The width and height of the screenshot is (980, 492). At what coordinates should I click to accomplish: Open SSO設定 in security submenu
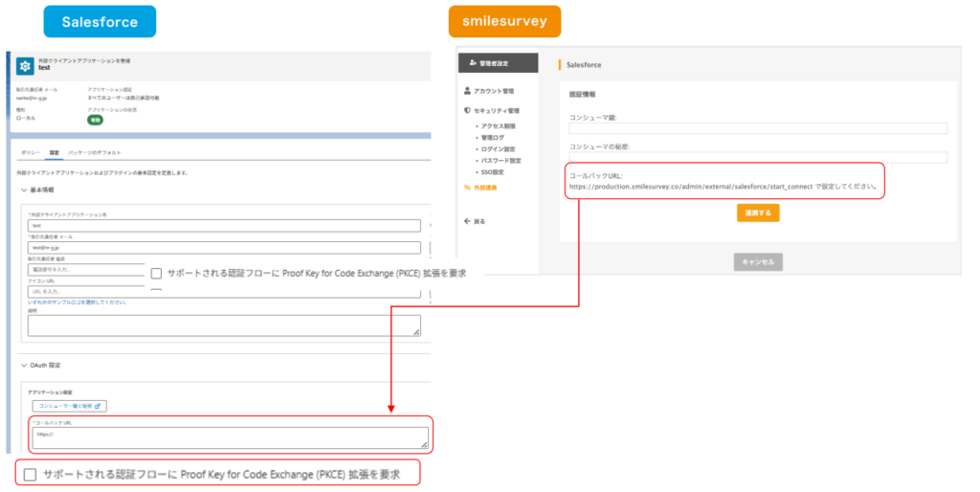pos(493,172)
